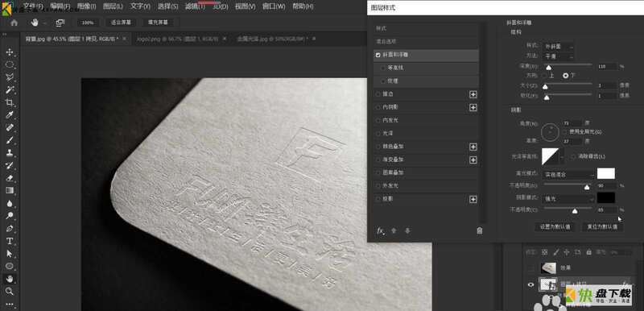644x311 pixels.
Task: Add another 颜色叠加 effect with plus
Action: 473,147
